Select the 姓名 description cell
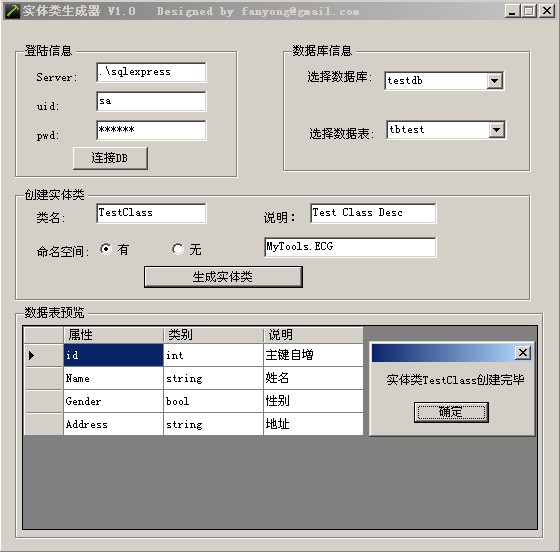Viewport: 560px width, 552px height. coord(313,378)
